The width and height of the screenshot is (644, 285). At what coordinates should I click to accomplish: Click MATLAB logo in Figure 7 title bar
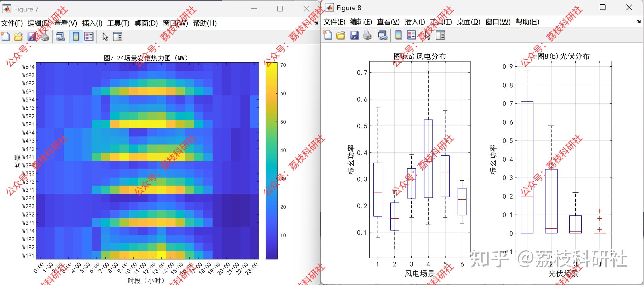coord(7,9)
